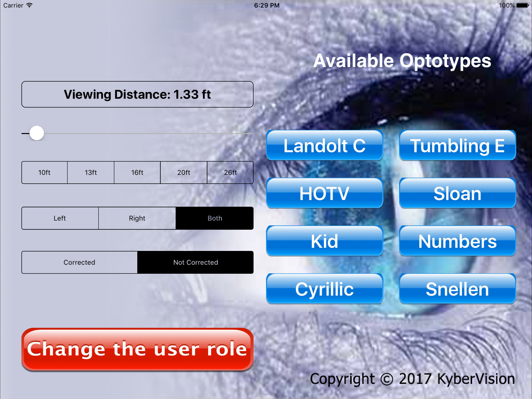Choose the Snellen optotype button
Screen dimensions: 532x399
[457, 289]
